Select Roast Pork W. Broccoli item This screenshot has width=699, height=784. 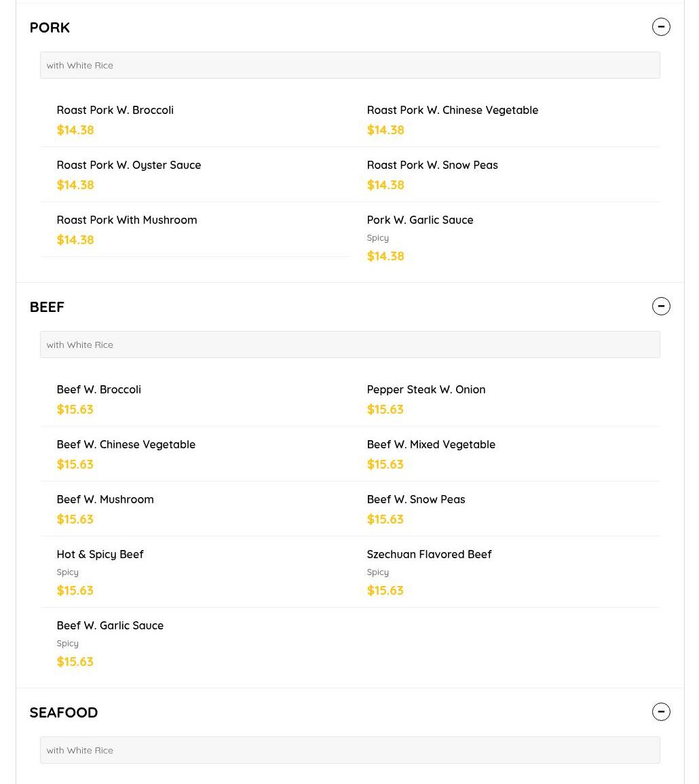[115, 111]
